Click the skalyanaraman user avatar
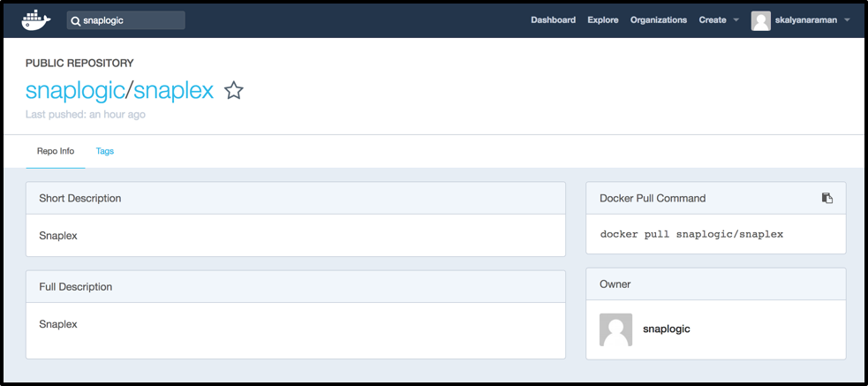The width and height of the screenshot is (868, 386). pyautogui.click(x=760, y=20)
